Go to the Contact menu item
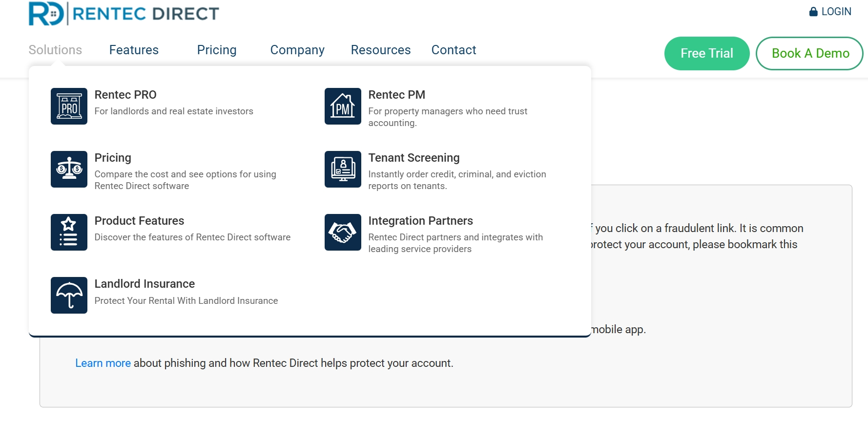868x425 pixels. click(x=454, y=50)
